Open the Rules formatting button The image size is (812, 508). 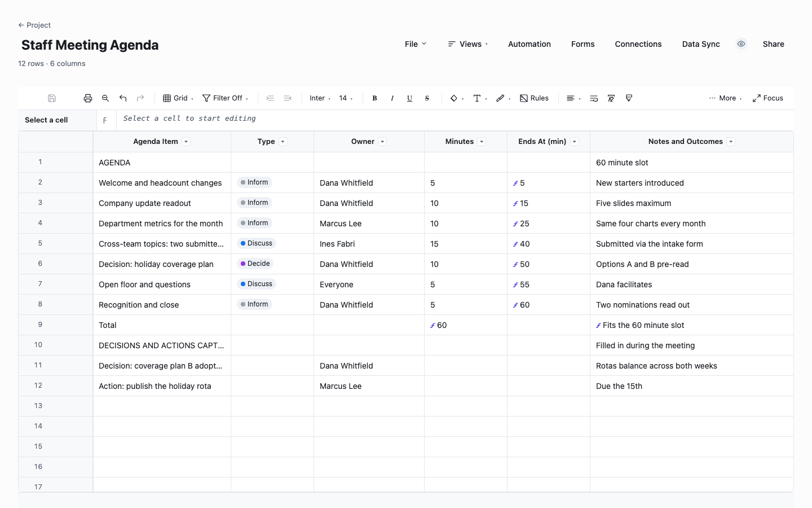point(534,98)
